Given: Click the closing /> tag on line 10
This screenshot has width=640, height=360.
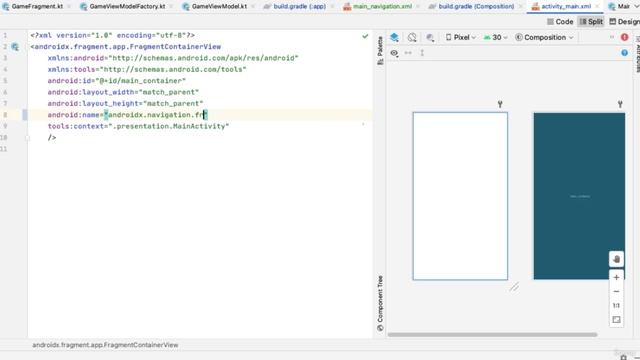Looking at the screenshot, I should [x=52, y=138].
